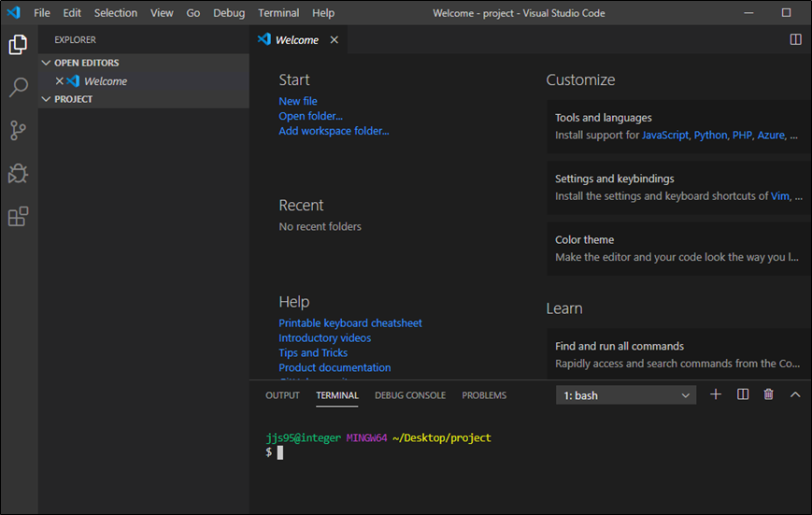Image resolution: width=812 pixels, height=515 pixels.
Task: Show the Problems panel tab
Action: 484,395
